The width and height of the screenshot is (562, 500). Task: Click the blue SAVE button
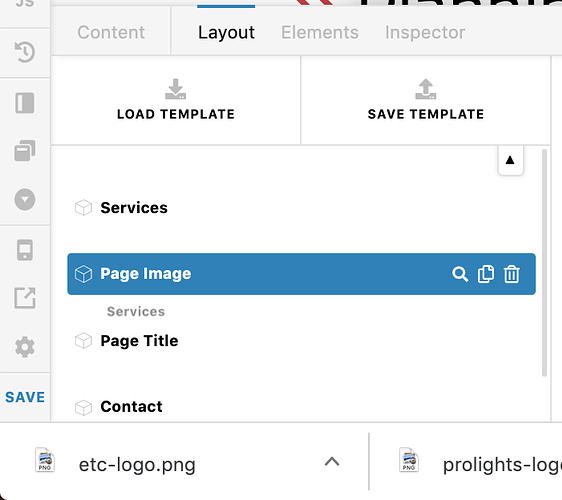click(x=25, y=397)
